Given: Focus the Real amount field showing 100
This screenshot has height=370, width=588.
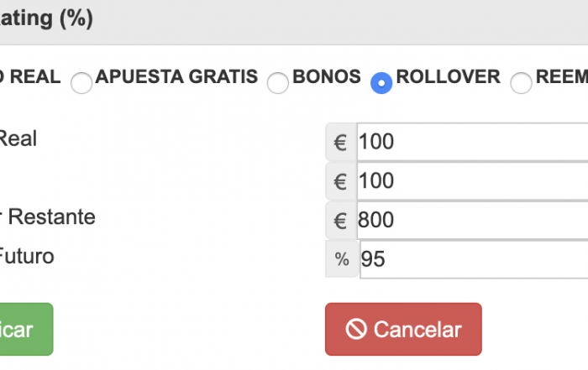Looking at the screenshot, I should pos(472,143).
